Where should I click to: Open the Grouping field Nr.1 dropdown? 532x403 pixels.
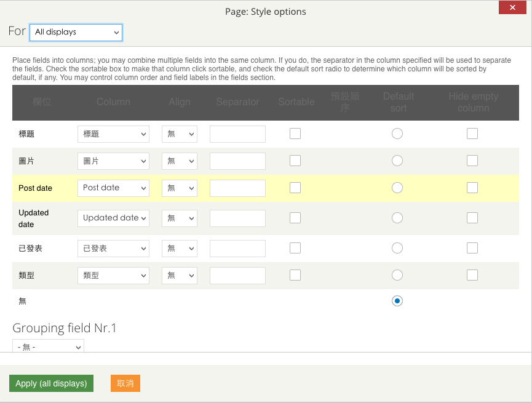(x=48, y=346)
